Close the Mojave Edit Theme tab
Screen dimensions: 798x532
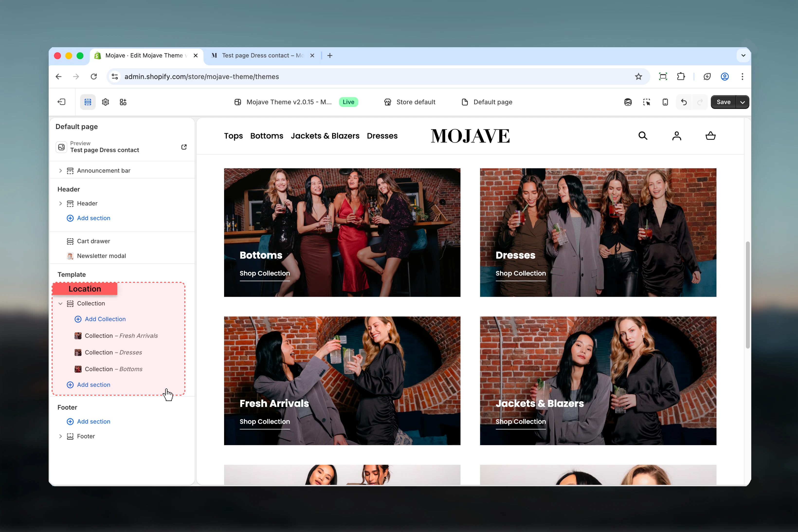[195, 55]
